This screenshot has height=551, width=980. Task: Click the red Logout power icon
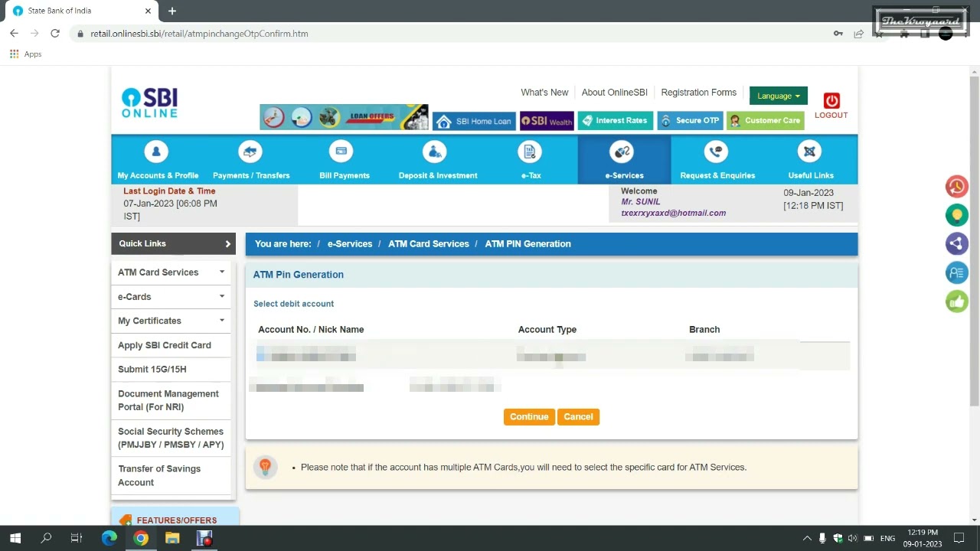coord(831,100)
